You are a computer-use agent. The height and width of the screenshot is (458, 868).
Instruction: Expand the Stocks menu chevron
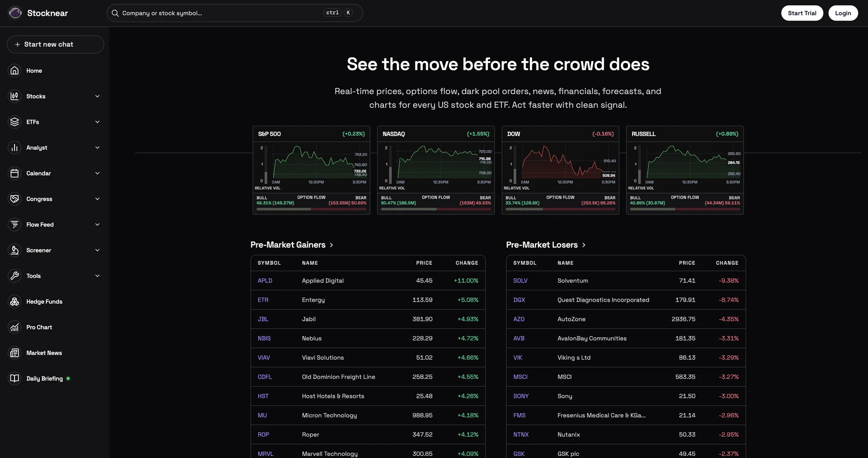[x=97, y=96]
